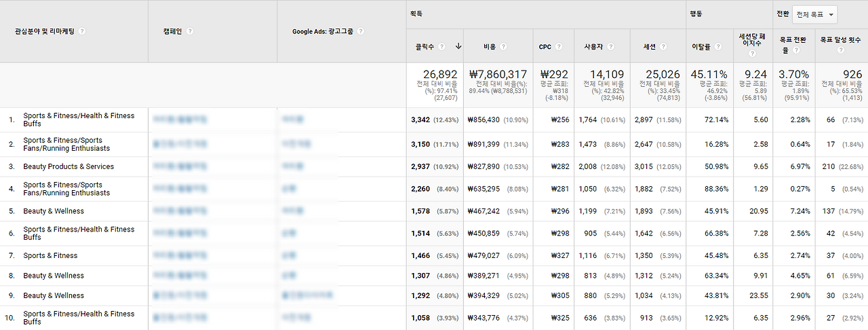This screenshot has width=868, height=330.
Task: Open help icon beside 비용 column
Action: point(504,47)
